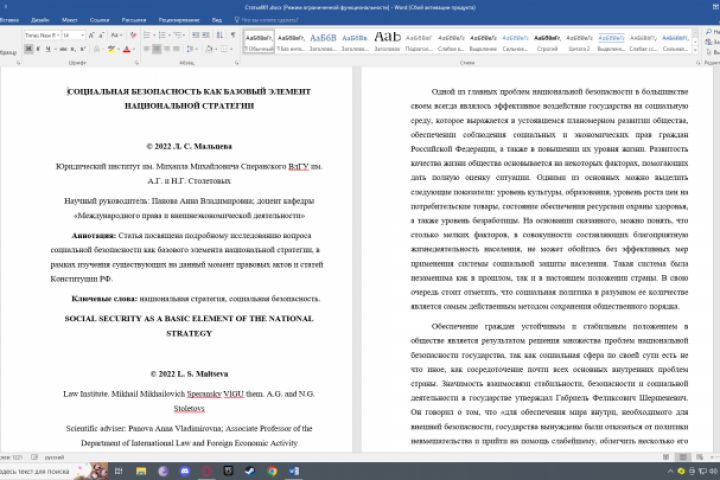Increase paragraph indent
The image size is (720, 480).
pyautogui.click(x=206, y=35)
